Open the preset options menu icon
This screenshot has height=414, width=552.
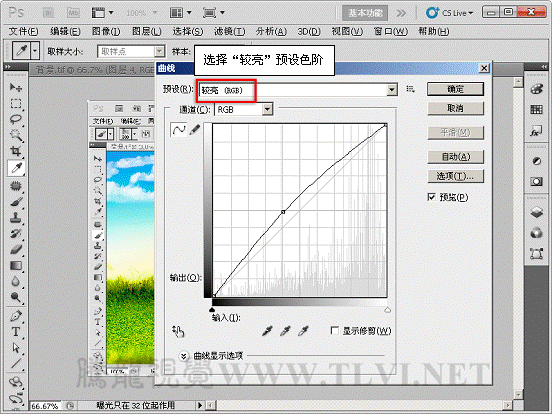410,89
